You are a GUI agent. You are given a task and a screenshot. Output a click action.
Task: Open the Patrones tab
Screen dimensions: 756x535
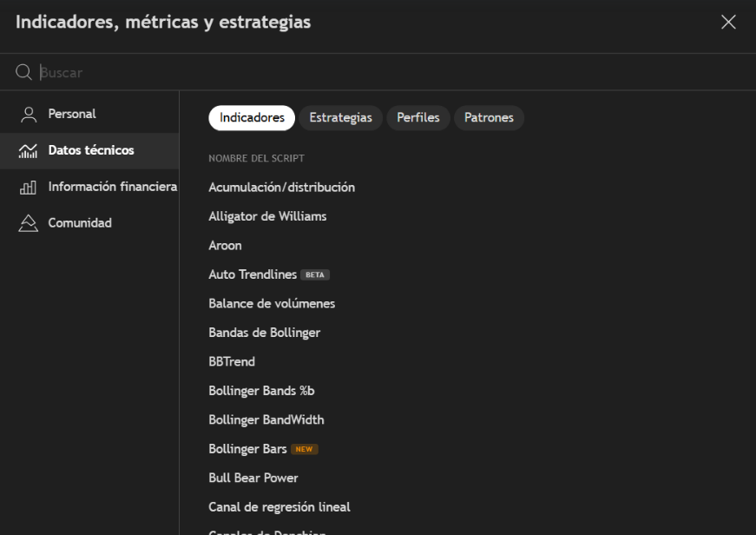(489, 117)
